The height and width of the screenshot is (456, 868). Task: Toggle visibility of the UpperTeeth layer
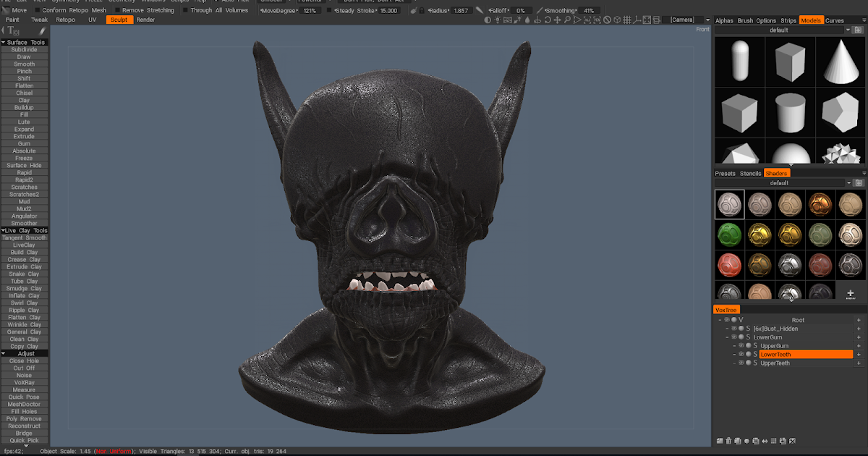pos(740,363)
